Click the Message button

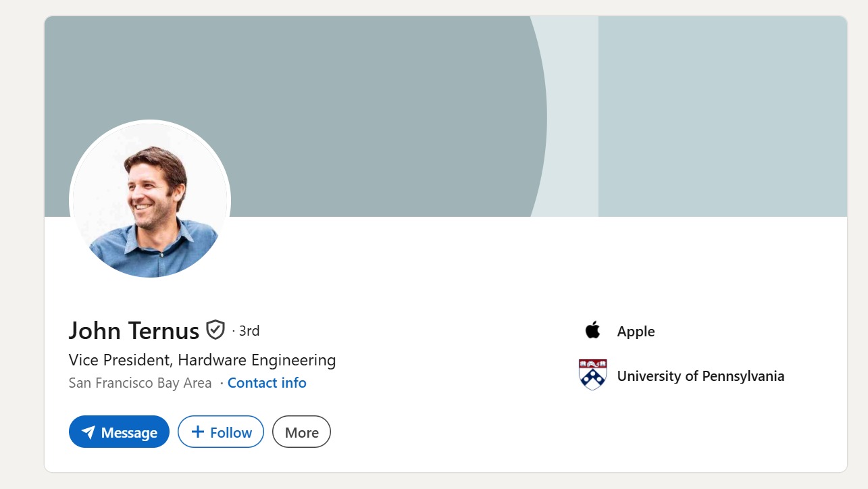click(x=119, y=432)
